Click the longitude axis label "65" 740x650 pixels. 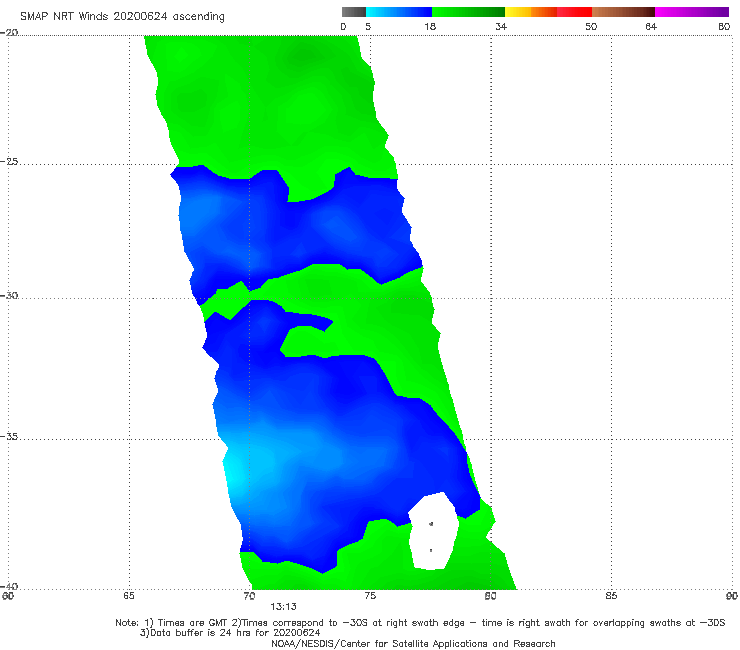[x=129, y=596]
